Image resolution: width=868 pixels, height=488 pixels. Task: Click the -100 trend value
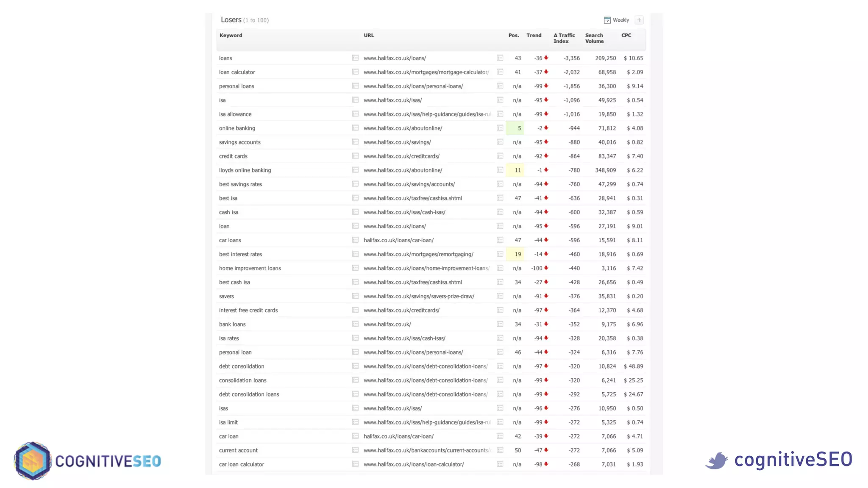click(537, 268)
